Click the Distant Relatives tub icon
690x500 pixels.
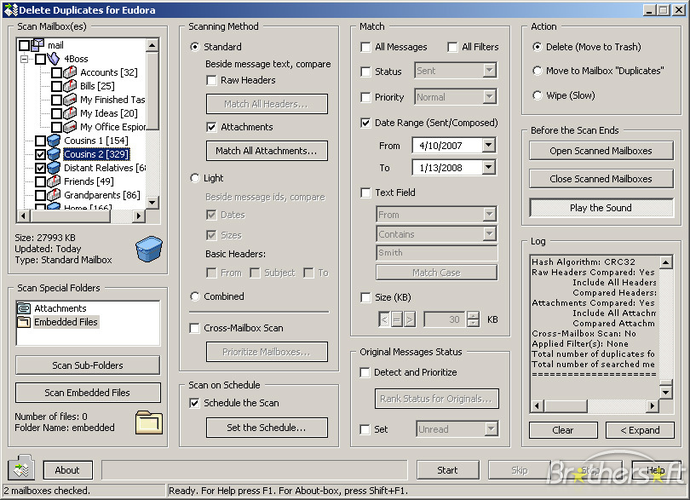click(54, 168)
